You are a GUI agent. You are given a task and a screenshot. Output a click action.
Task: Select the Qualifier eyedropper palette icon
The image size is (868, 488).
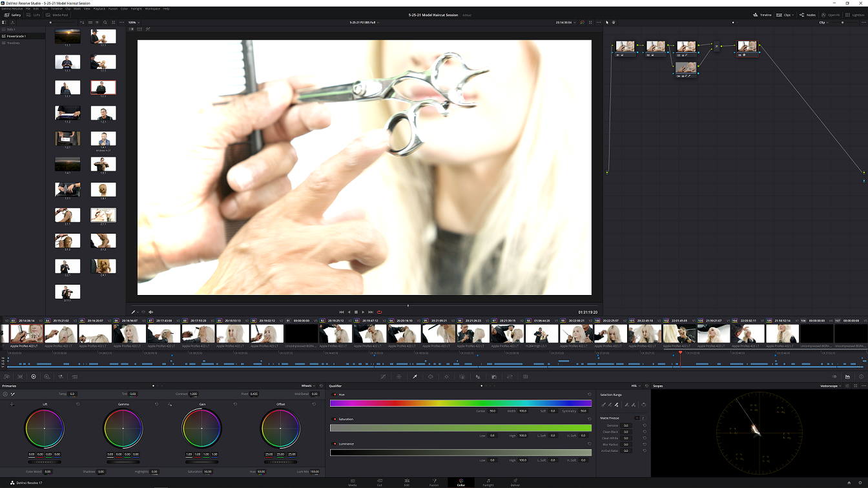pos(415,376)
